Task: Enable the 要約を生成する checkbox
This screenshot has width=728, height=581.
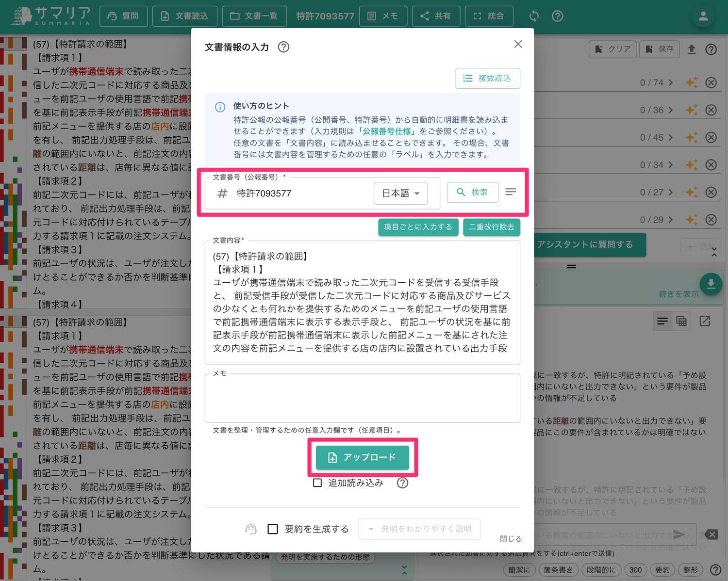Action: click(273, 529)
